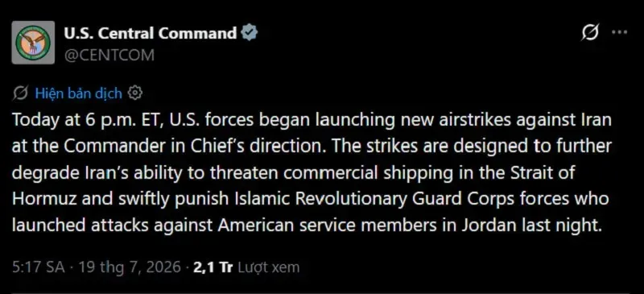Screen dimensions: 644x294
Task: Open the CENTCOM profile avatar
Action: click(33, 43)
